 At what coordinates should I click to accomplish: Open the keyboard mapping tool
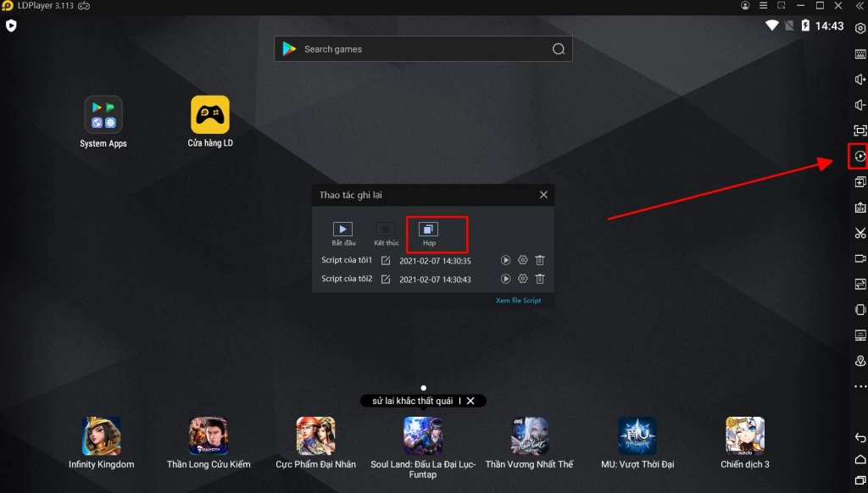tap(860, 54)
